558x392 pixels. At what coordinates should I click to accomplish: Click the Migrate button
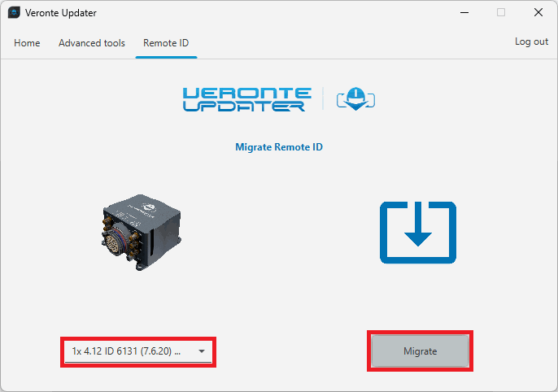pyautogui.click(x=420, y=351)
